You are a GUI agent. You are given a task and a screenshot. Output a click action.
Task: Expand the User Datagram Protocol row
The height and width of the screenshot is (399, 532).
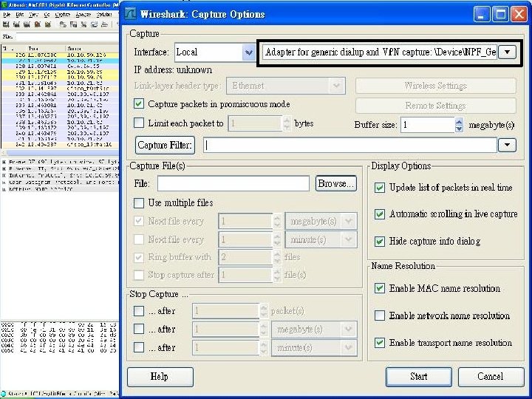[4, 183]
